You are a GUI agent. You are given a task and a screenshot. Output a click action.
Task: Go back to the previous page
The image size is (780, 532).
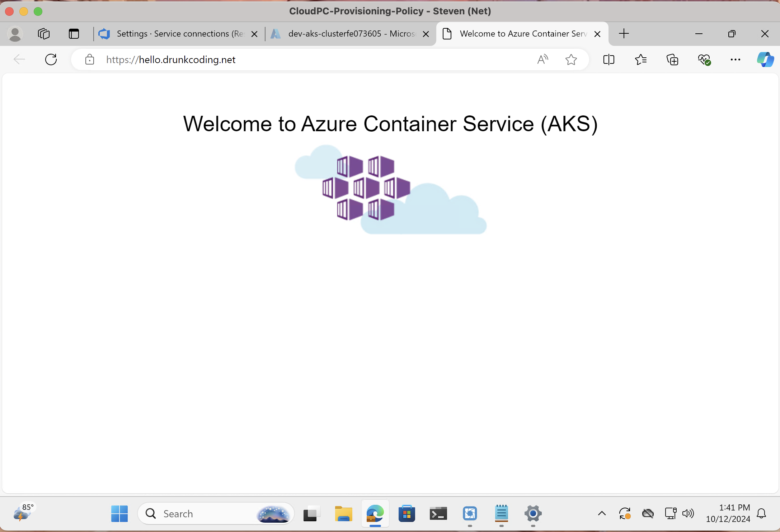(x=19, y=60)
